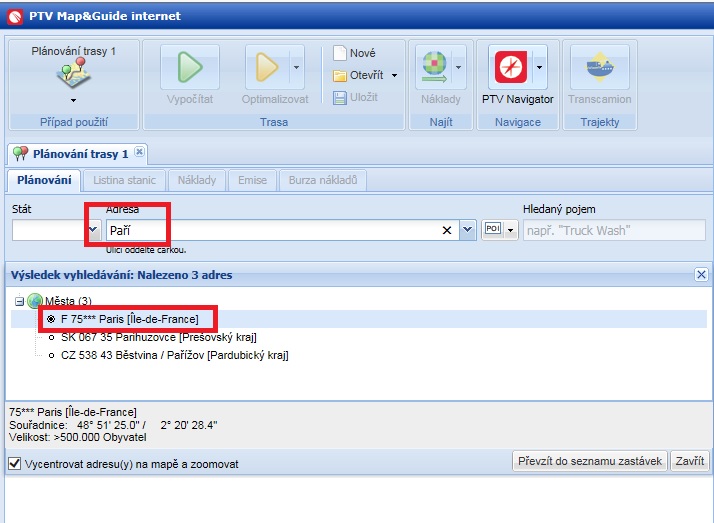Click the Stát input field
714x523 pixels.
coord(50,230)
